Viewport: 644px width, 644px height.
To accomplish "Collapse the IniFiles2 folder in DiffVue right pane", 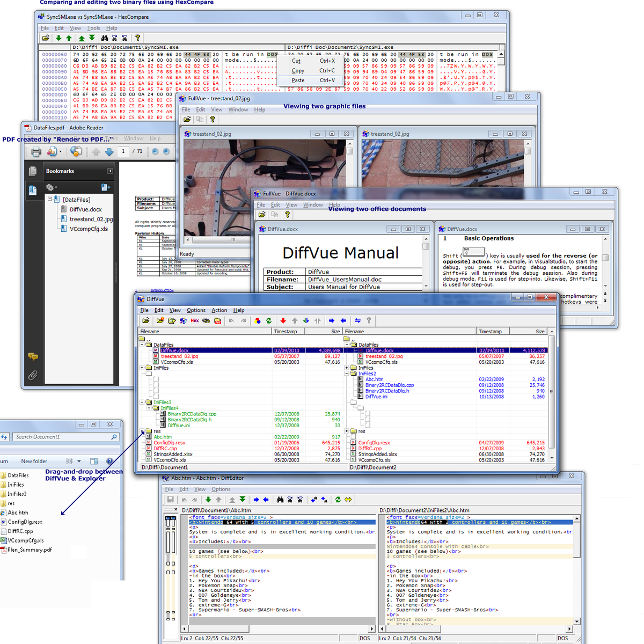I will (x=347, y=374).
